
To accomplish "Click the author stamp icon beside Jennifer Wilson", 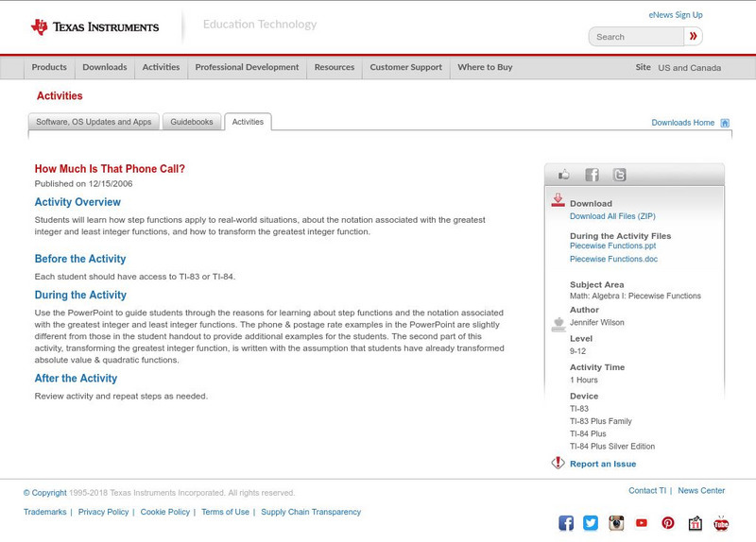I will [x=558, y=324].
